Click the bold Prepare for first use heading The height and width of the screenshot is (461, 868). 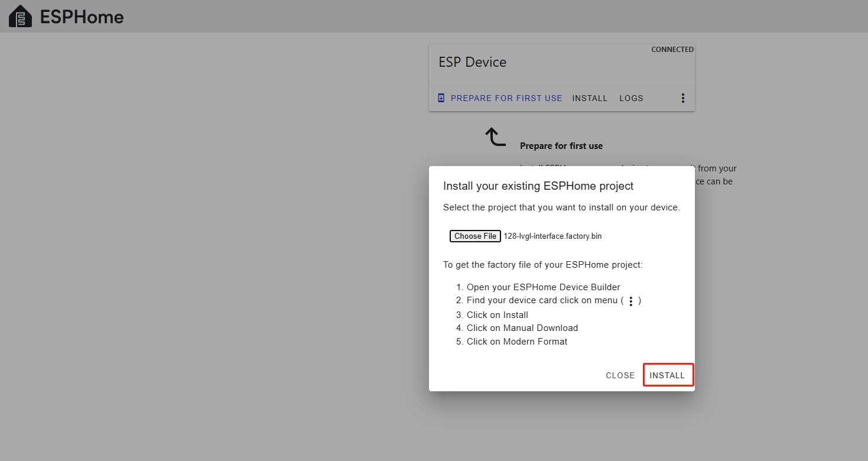[x=561, y=146]
